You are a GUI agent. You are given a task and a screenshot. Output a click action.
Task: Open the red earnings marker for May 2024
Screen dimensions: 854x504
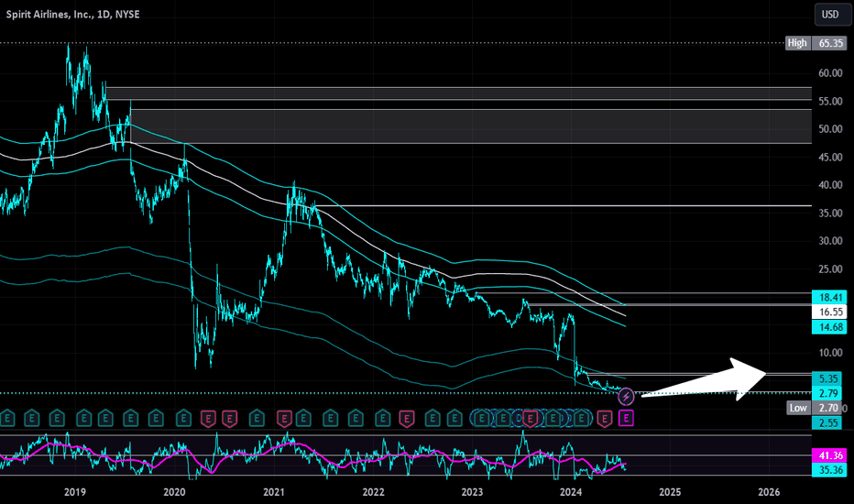point(604,419)
